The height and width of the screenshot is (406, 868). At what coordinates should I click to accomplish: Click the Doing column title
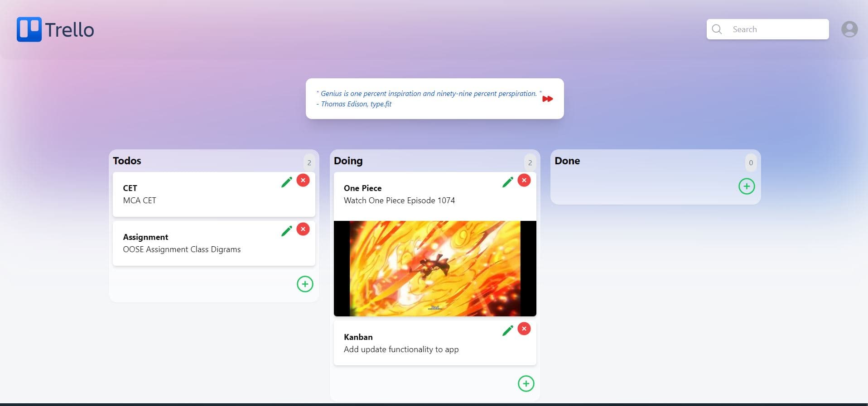348,161
